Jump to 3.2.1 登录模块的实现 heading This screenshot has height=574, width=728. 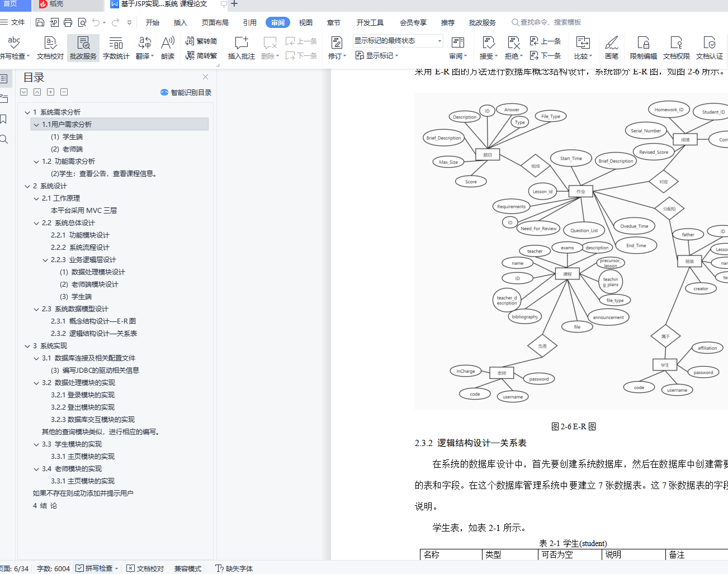[83, 395]
